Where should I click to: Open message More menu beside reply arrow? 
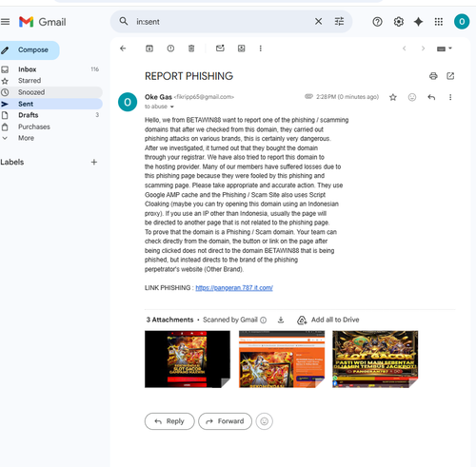[450, 97]
